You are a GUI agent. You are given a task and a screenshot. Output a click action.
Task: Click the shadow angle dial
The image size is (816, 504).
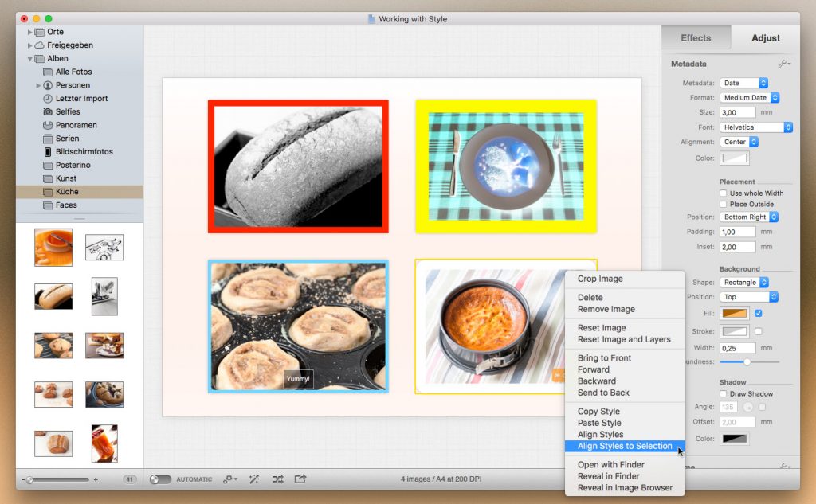coord(747,407)
